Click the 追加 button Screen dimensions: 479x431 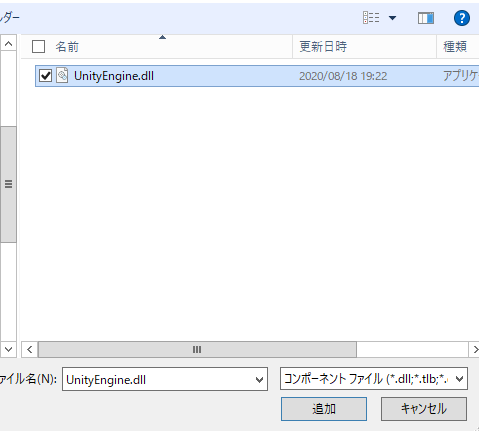point(324,409)
